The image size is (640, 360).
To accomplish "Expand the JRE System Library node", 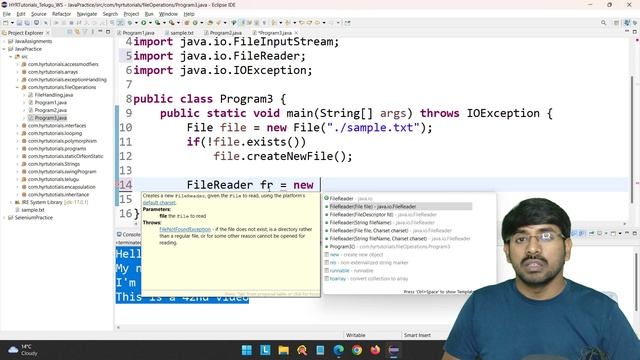I will click(x=11, y=202).
